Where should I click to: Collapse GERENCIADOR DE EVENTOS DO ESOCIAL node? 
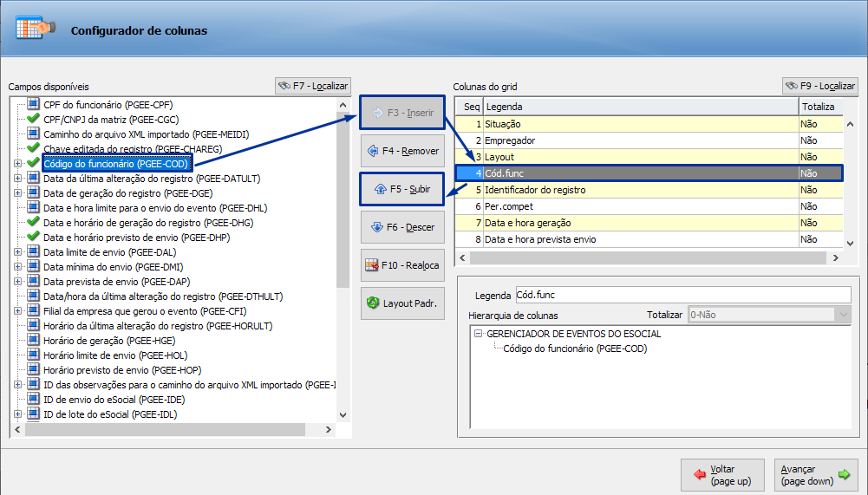coord(479,333)
